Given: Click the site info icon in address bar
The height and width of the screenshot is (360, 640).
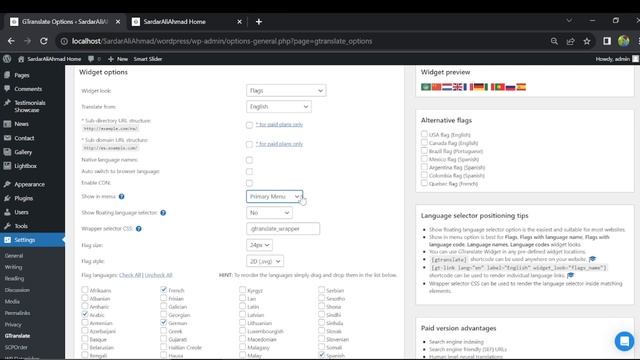Looking at the screenshot, I should (64, 41).
